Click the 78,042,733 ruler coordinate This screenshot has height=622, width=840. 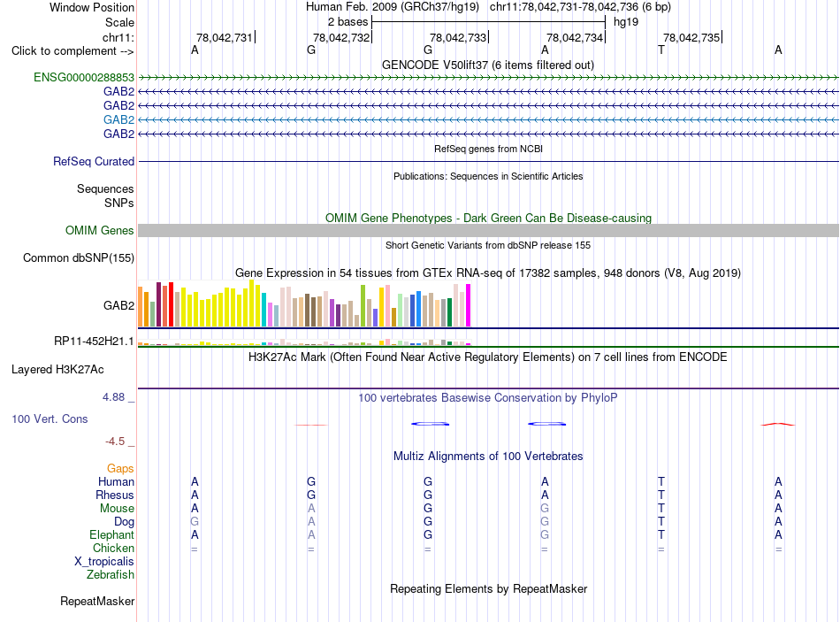click(457, 37)
